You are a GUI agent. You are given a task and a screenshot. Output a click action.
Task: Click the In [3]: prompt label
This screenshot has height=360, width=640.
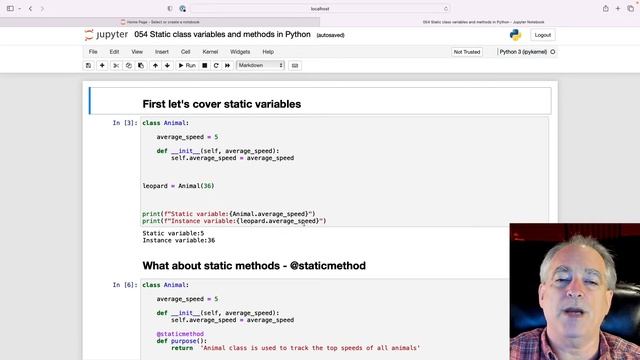pyautogui.click(x=124, y=123)
